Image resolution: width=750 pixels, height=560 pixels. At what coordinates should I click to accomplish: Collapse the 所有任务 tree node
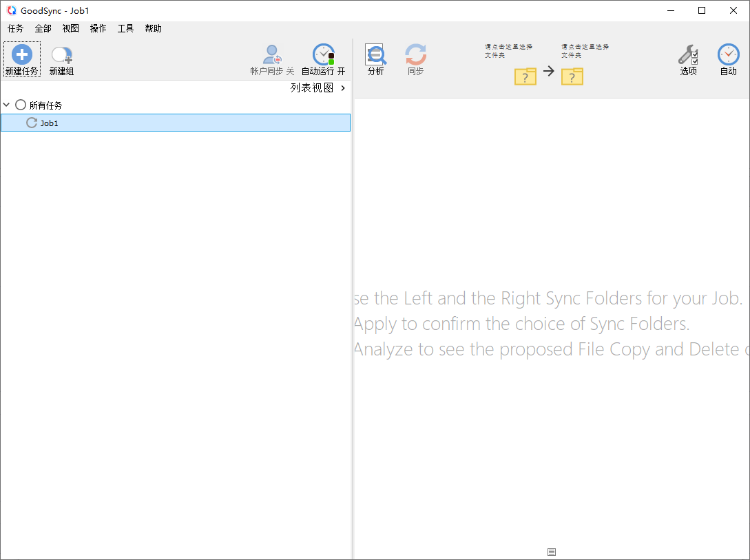7,105
